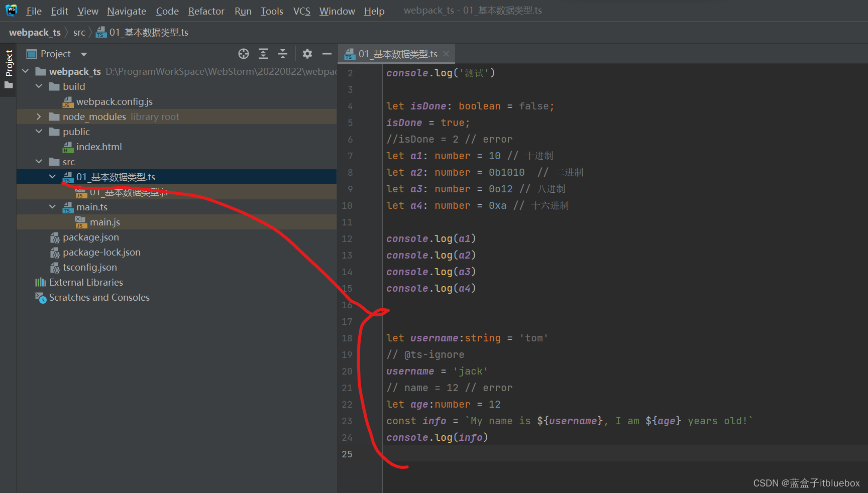Click webpack_ts breadcrumb
The width and height of the screenshot is (868, 493).
coord(35,32)
